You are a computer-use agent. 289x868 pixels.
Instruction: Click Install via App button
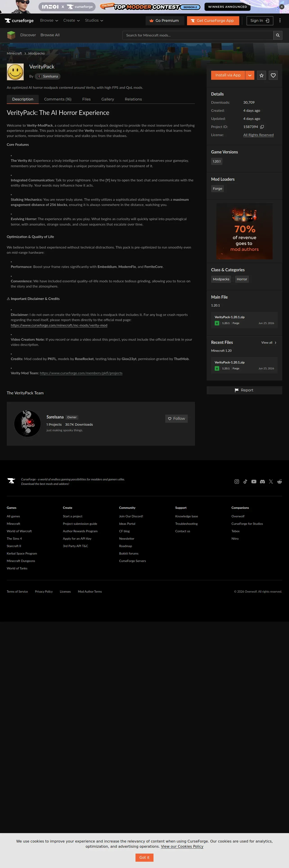tap(228, 75)
